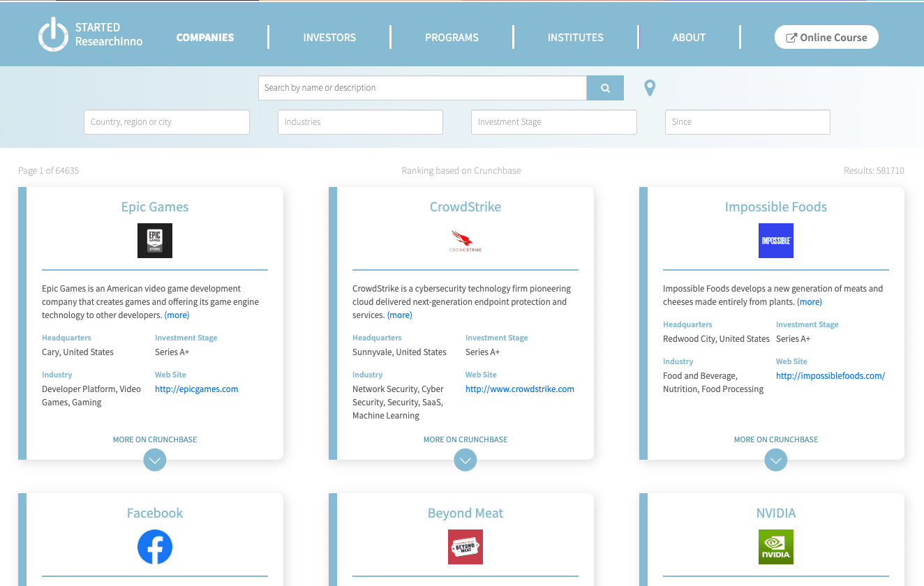Switch to the PROGRAMS nav tab
The width and height of the screenshot is (924, 586).
point(452,38)
